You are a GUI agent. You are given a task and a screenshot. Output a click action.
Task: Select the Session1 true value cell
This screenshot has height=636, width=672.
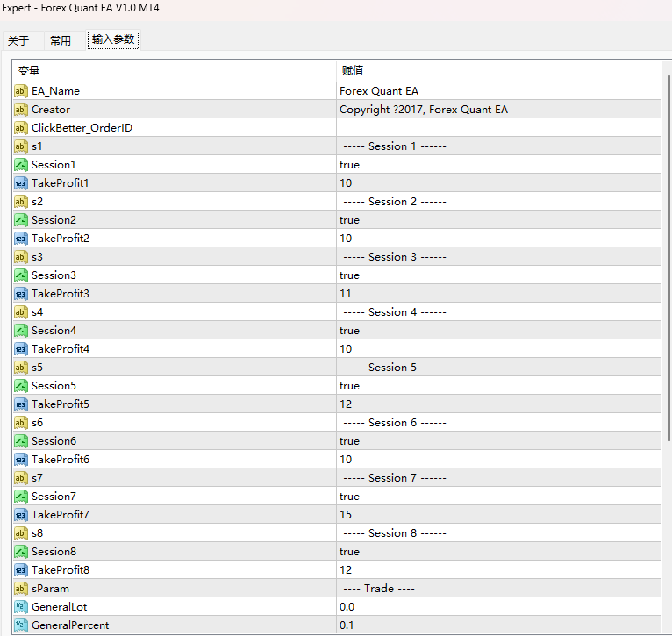click(x=499, y=165)
